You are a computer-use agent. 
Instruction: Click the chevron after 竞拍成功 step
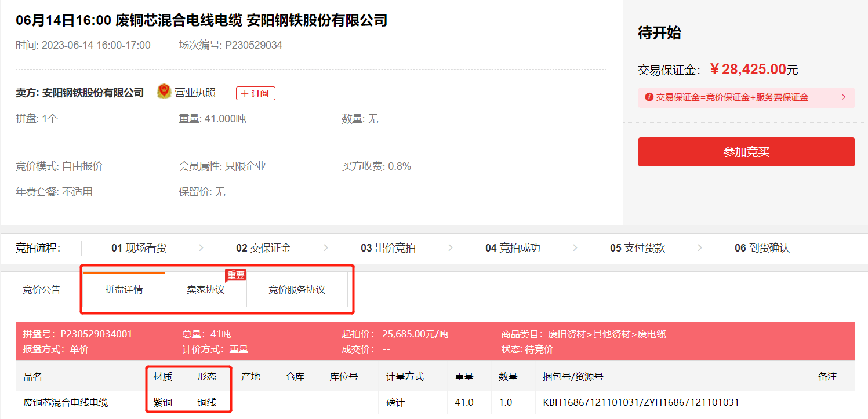click(x=575, y=248)
